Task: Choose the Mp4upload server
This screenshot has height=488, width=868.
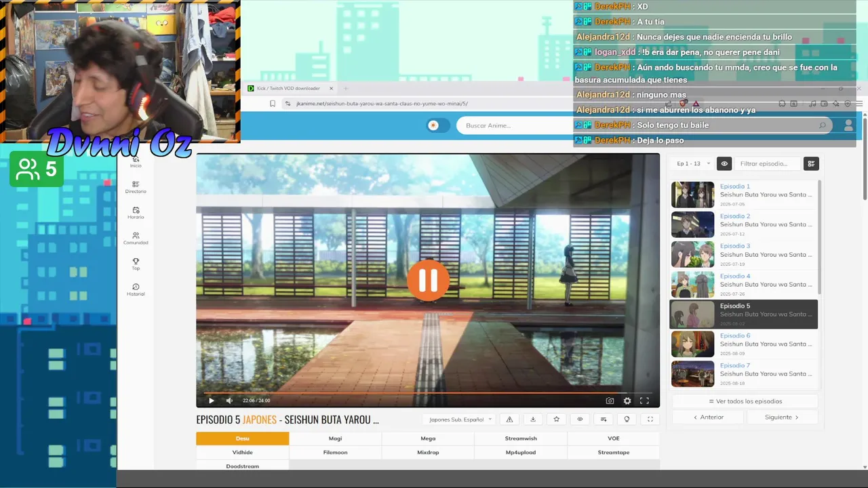Action: point(521,452)
